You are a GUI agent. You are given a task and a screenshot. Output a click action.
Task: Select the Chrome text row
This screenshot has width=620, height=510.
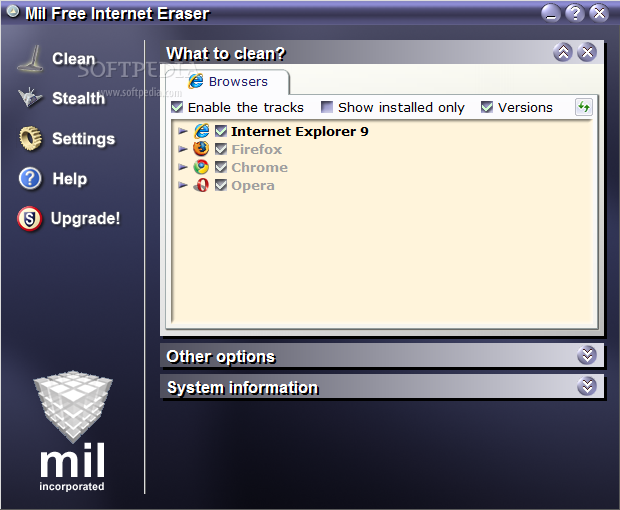(259, 168)
